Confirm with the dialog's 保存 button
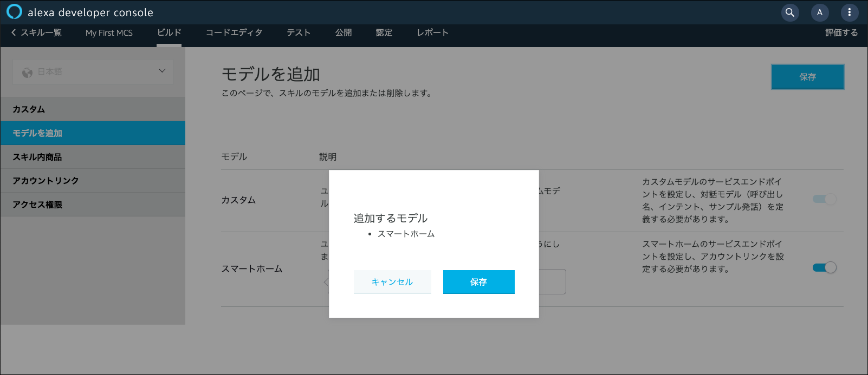 [478, 282]
